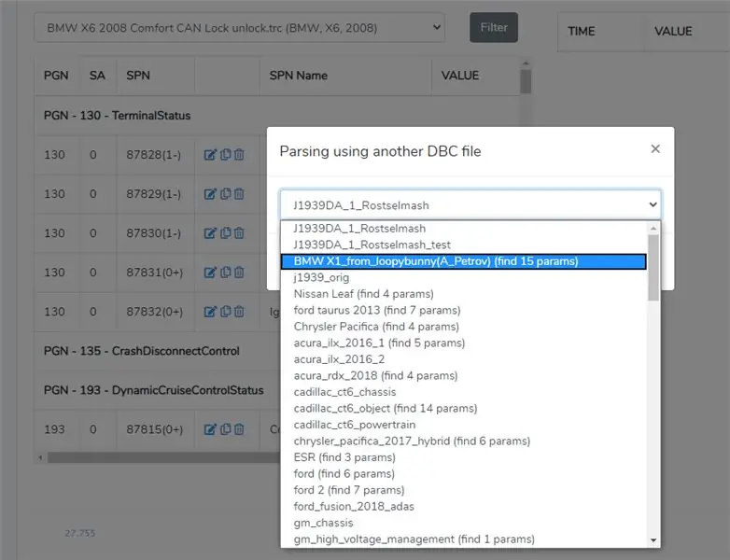Delete SPN 87831 row

point(239,273)
